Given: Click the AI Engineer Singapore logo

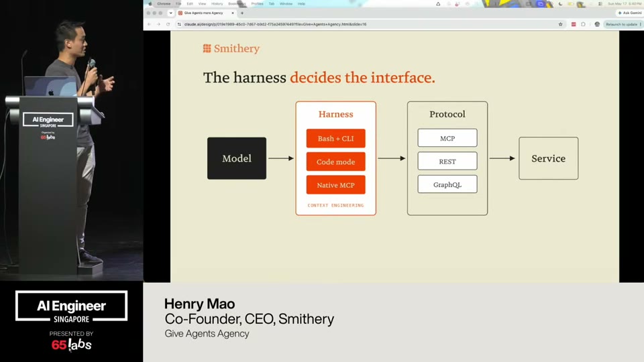Looking at the screenshot, I should click(x=72, y=307).
